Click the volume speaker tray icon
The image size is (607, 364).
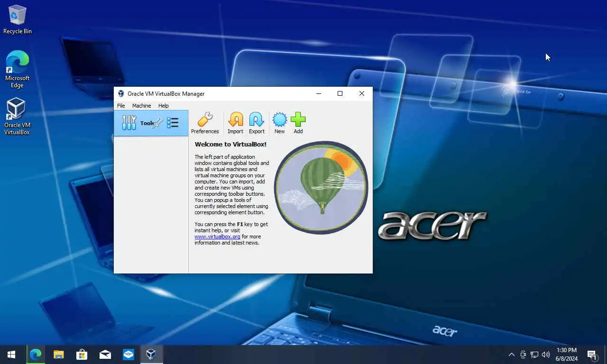[546, 355]
